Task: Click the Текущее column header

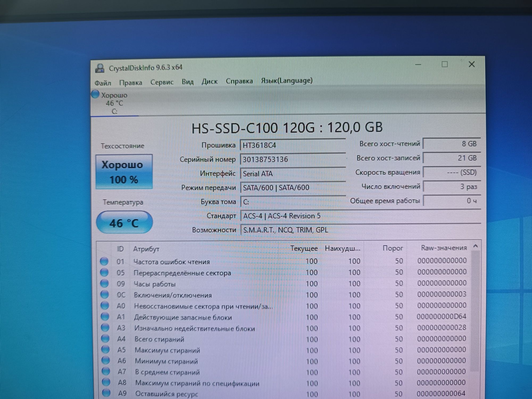Action: tap(304, 248)
